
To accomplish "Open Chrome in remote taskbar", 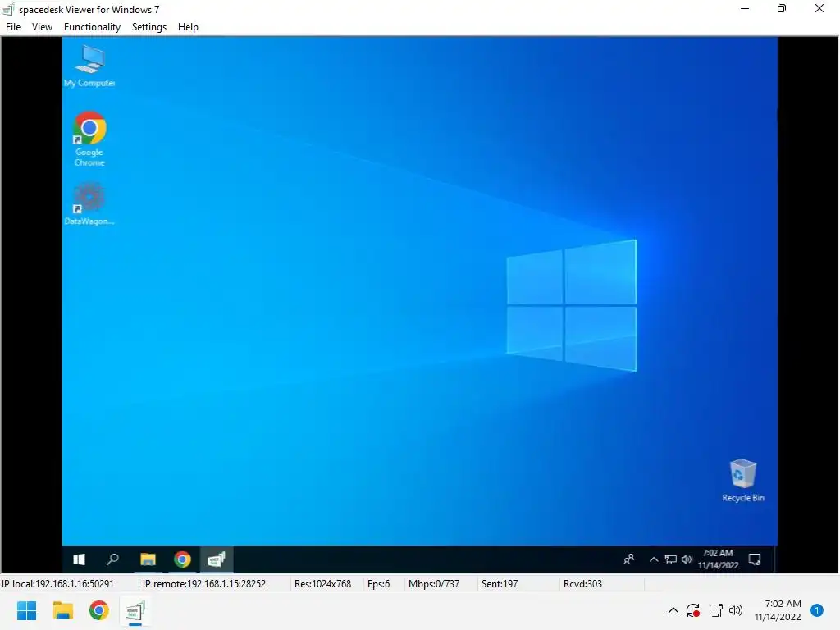I will pos(182,559).
